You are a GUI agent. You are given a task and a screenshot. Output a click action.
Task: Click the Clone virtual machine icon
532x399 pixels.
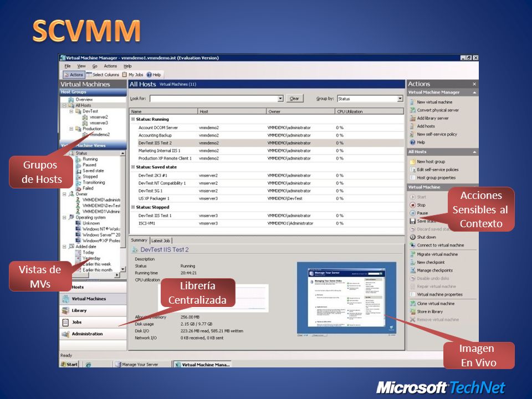[x=412, y=303]
